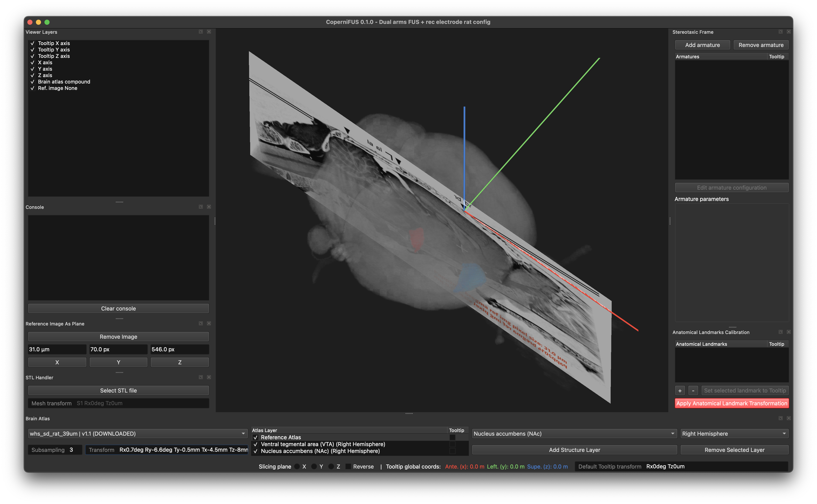Float the Brain Atlas panel
Viewport: 817px width, 504px height.
pos(781,418)
